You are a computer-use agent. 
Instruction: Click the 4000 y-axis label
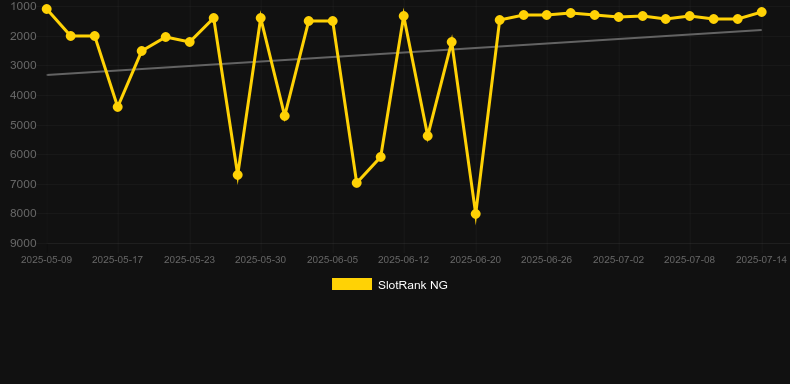tap(24, 95)
